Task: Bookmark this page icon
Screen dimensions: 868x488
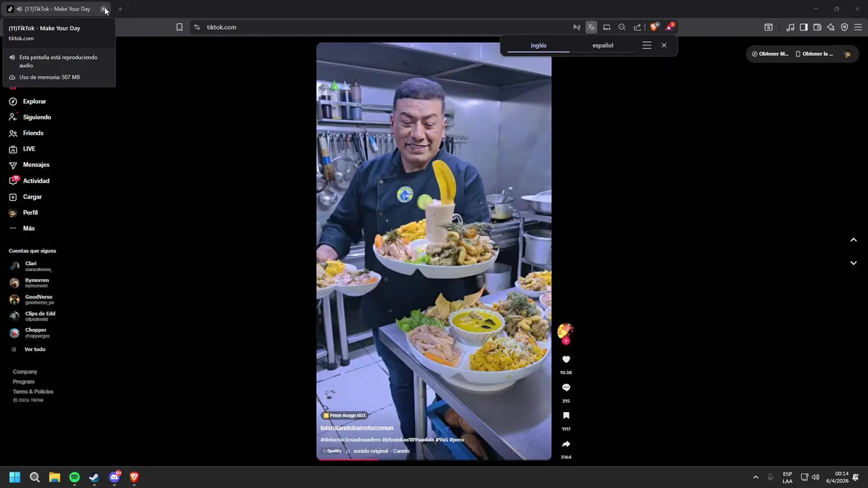Action: pyautogui.click(x=180, y=27)
